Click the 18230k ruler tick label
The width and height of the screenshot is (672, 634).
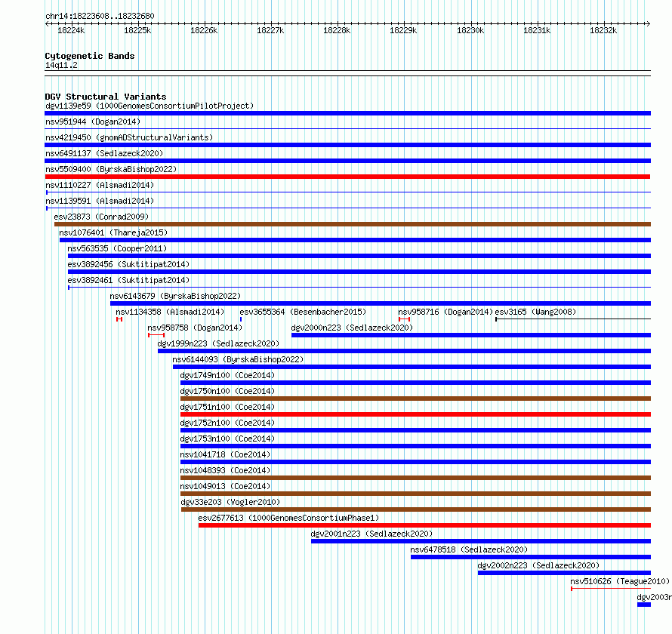click(470, 30)
